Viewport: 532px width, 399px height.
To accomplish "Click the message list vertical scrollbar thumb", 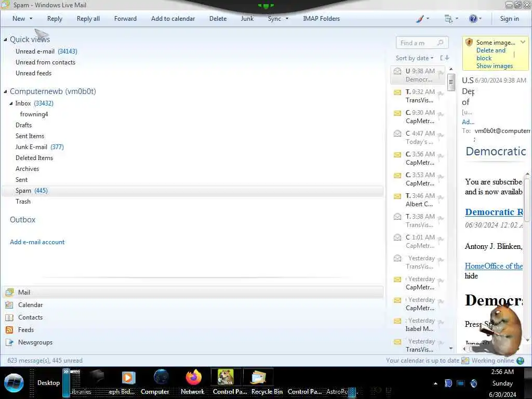I will (451, 82).
